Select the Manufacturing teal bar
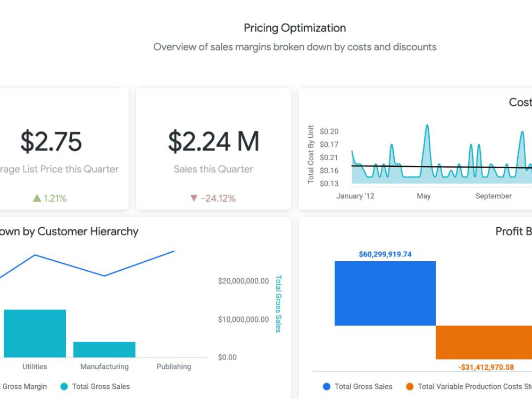The height and width of the screenshot is (399, 532). pyautogui.click(x=104, y=350)
